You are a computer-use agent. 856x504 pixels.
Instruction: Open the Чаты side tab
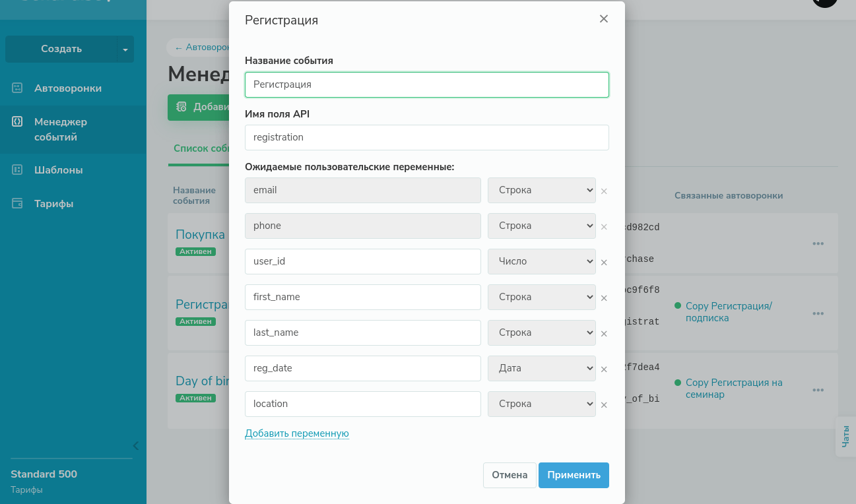(x=845, y=436)
